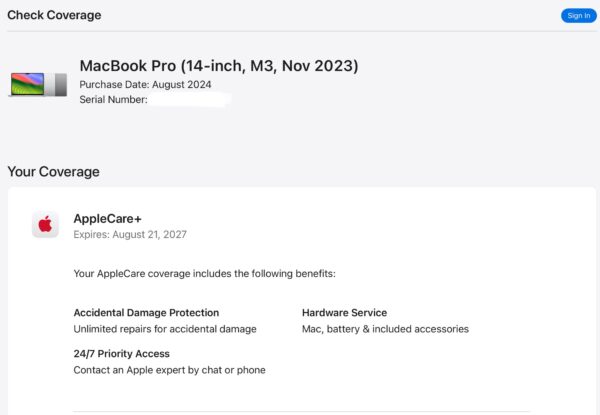The image size is (600, 415).
Task: Click the grey laptop side view image
Action: coord(57,85)
